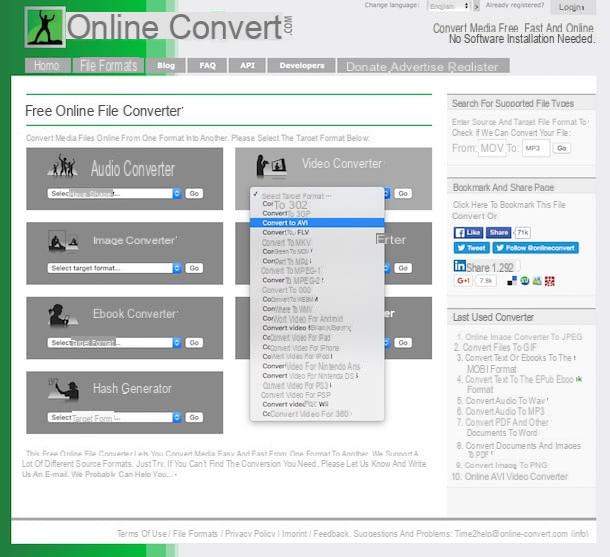Open Convert Audio To Wav link
This screenshot has height=557, width=610.
(x=506, y=401)
